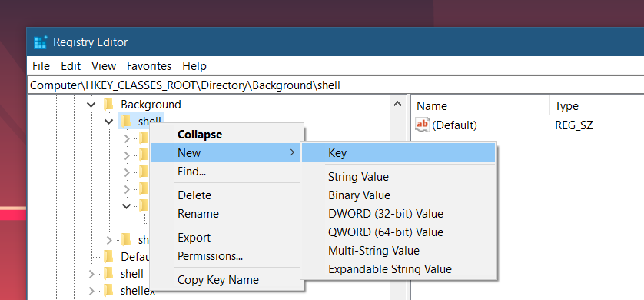Open the File menu
The height and width of the screenshot is (300, 644).
tap(41, 66)
